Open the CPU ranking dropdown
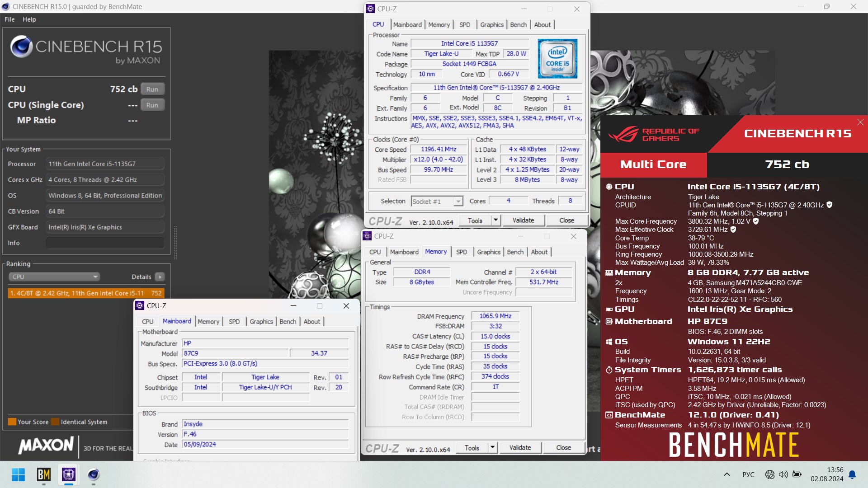 [54, 277]
